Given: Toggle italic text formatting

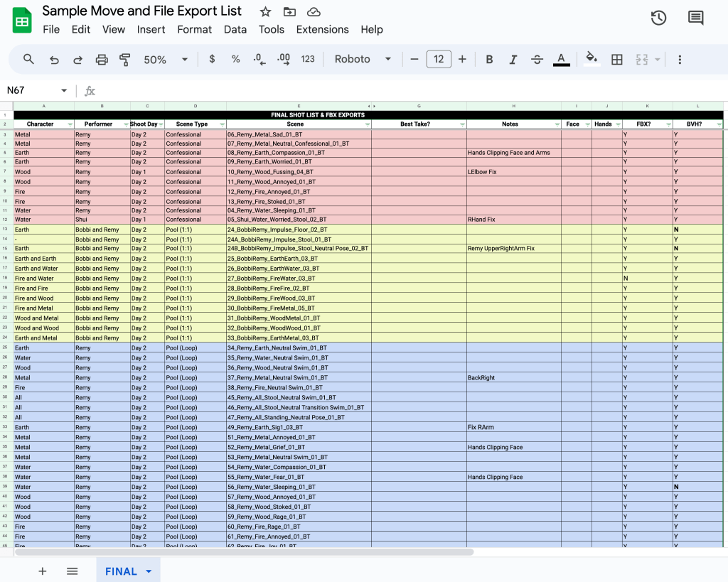Looking at the screenshot, I should point(513,60).
